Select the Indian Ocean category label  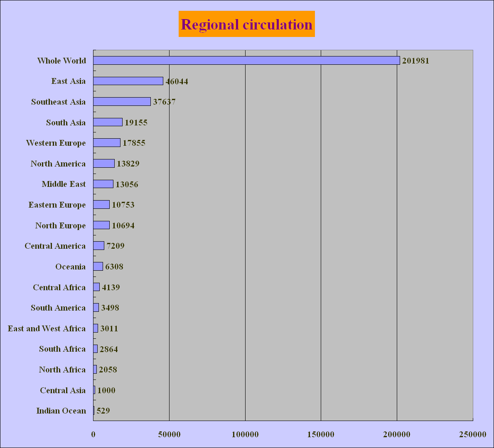[x=61, y=411]
